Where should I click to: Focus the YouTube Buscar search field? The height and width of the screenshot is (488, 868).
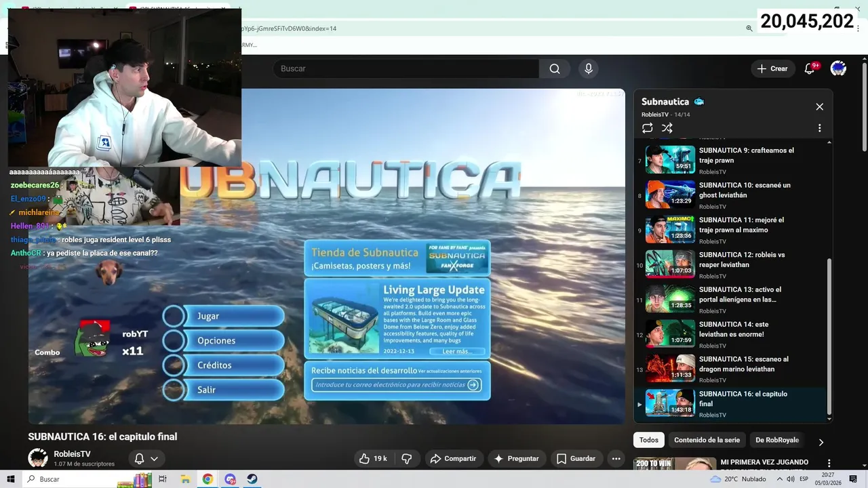407,68
